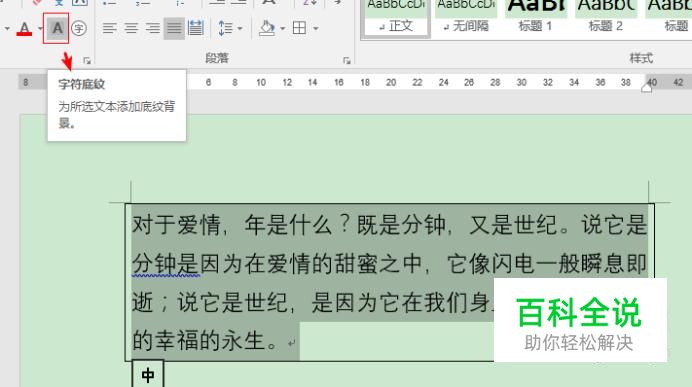Open shading color dropdown arrow
The width and height of the screenshot is (692, 387).
[282, 29]
